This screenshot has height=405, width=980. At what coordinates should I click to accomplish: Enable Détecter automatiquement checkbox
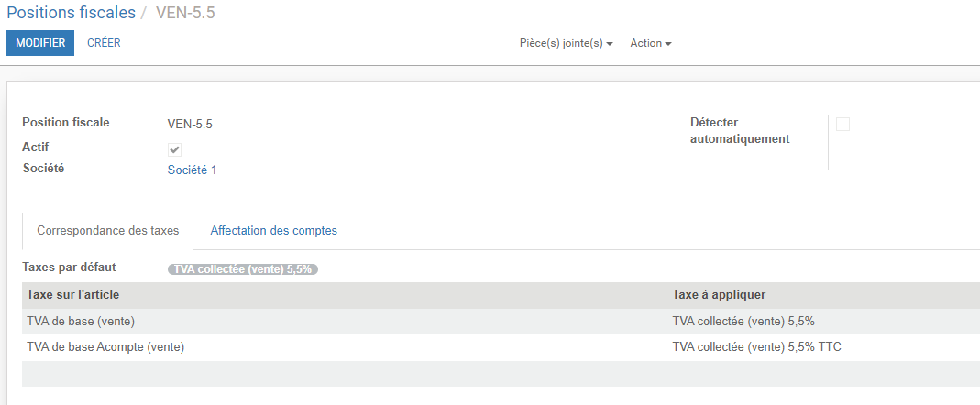842,125
